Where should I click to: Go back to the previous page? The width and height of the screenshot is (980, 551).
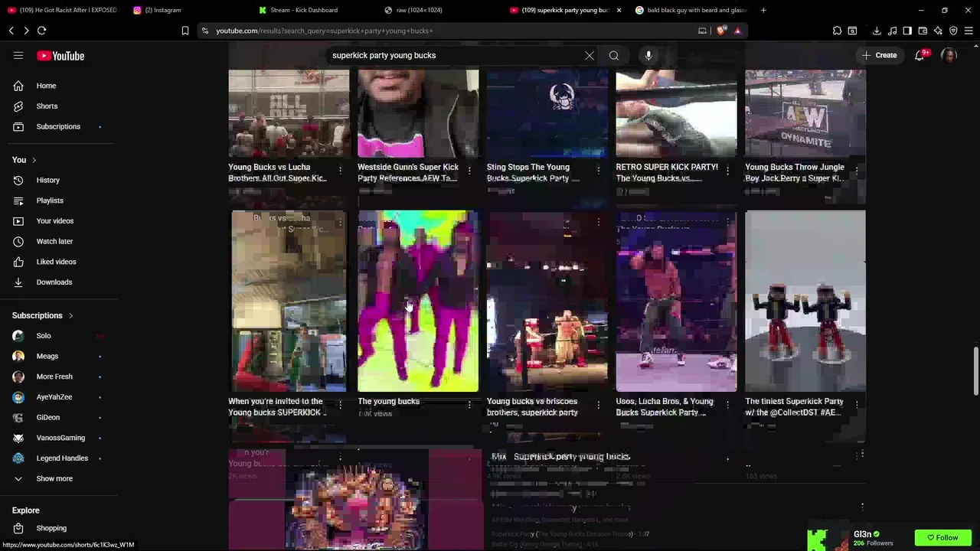pos(11,31)
